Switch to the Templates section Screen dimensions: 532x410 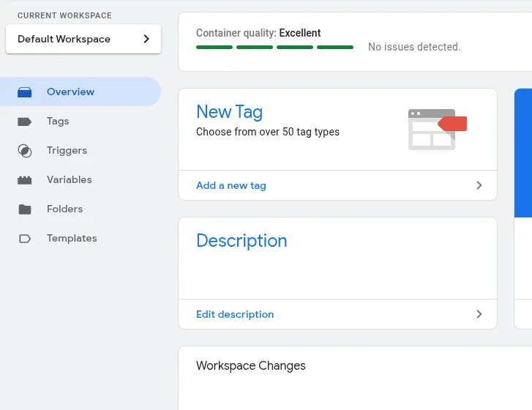(x=80, y=238)
